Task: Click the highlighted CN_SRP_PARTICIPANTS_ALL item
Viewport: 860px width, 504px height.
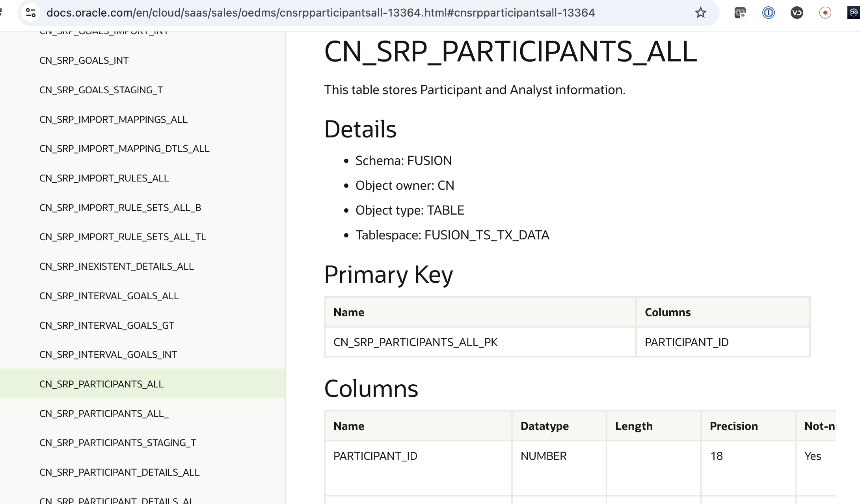Action: pos(102,384)
